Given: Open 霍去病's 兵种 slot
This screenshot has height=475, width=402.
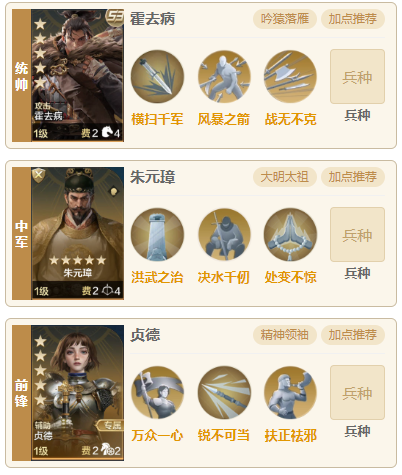Looking at the screenshot, I should tap(357, 77).
